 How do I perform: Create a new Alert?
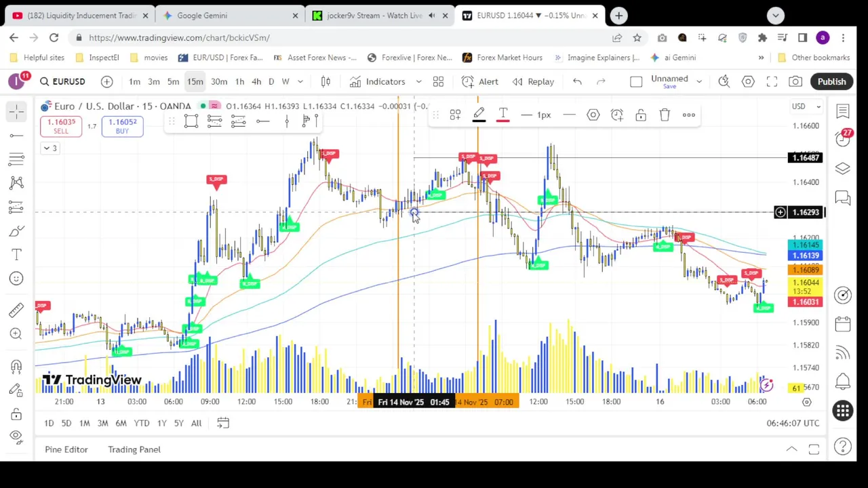[480, 81]
